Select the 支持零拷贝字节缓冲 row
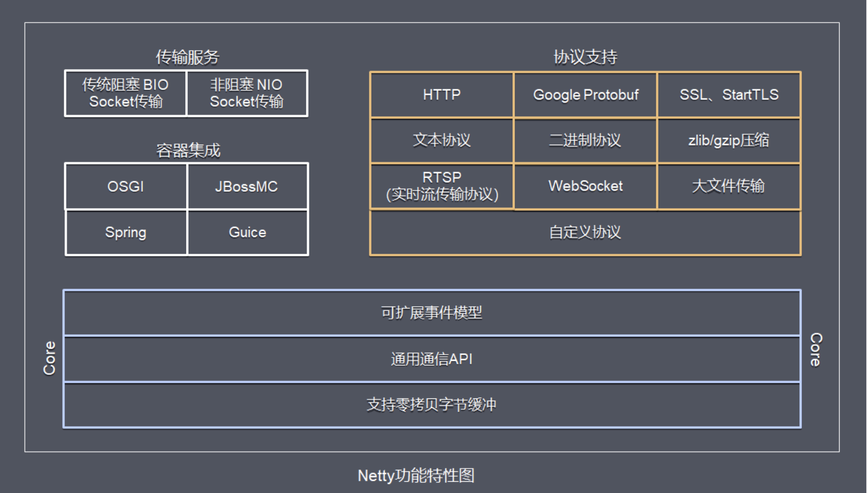Screen dimensions: 868x493 pos(432,405)
